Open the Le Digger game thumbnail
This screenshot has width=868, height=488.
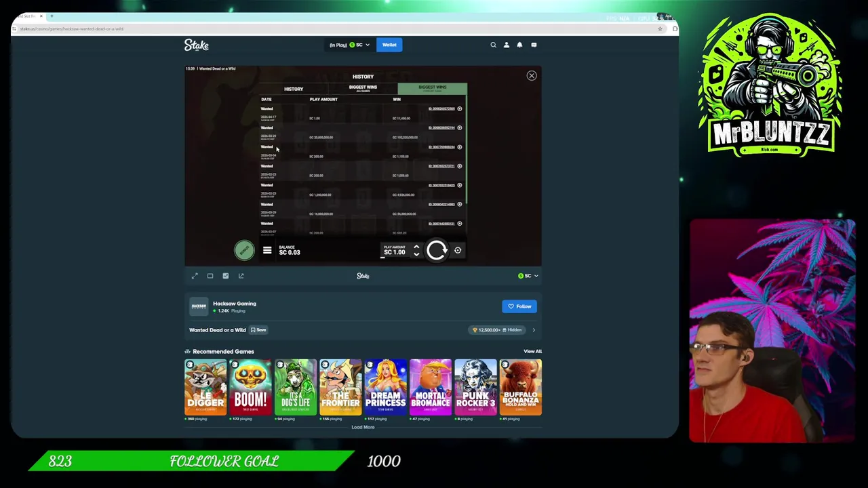205,387
